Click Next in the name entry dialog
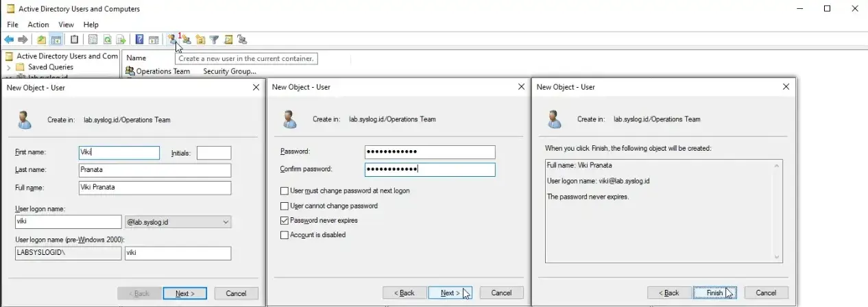The width and height of the screenshot is (868, 307). click(185, 293)
